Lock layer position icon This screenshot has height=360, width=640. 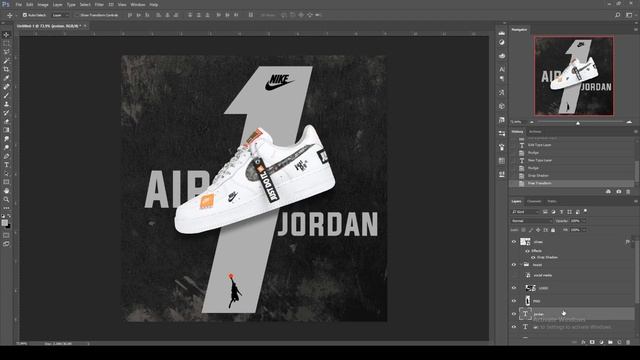[538, 230]
